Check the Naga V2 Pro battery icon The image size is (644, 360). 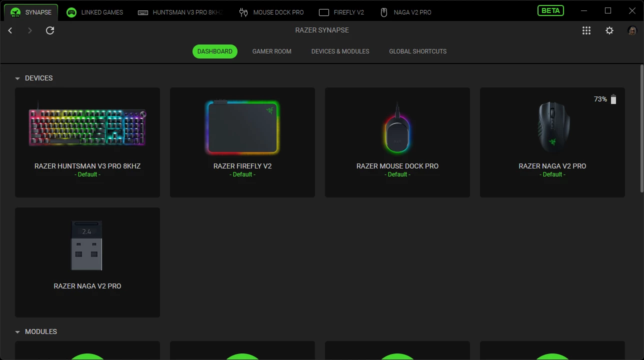point(613,99)
